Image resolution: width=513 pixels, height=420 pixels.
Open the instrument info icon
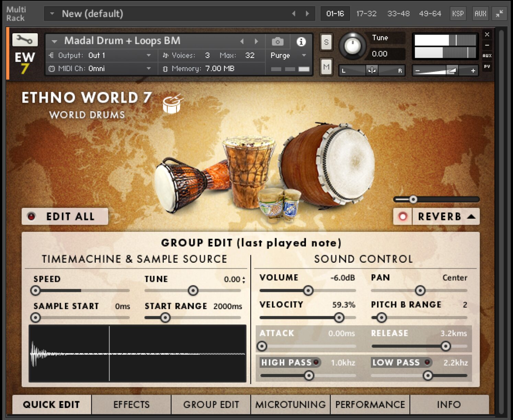click(301, 42)
